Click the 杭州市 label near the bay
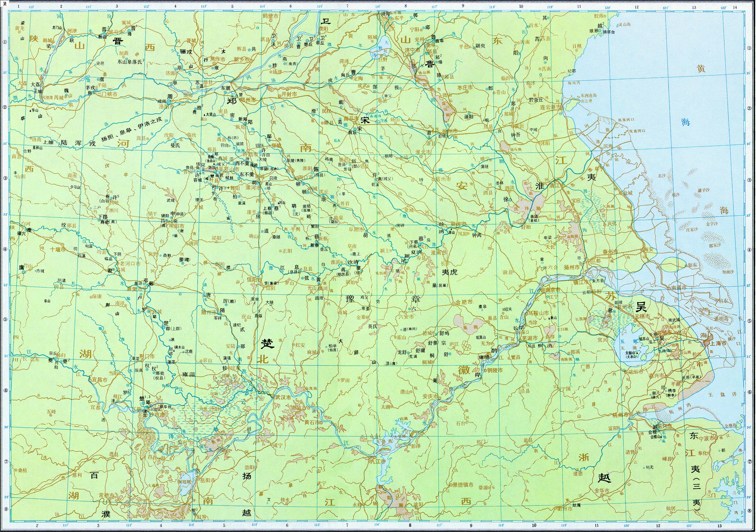 [x=620, y=415]
